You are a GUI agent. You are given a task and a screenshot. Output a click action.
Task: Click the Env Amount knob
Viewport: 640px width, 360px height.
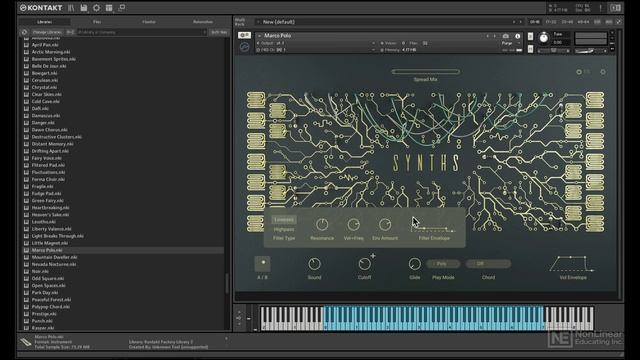385,224
